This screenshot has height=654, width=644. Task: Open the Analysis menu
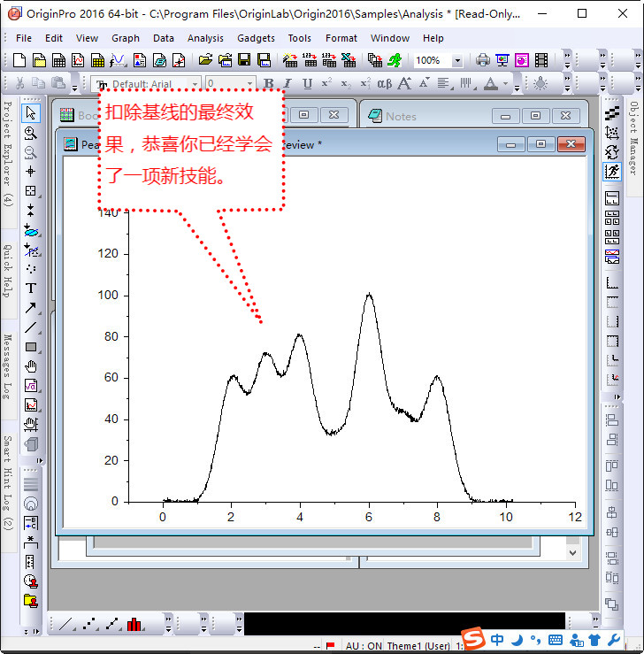point(205,38)
